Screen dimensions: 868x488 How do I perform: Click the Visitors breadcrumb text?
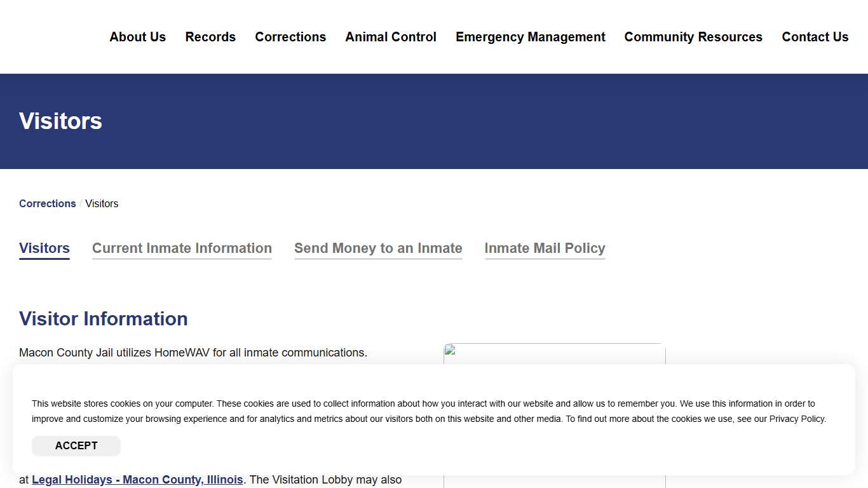coord(102,203)
